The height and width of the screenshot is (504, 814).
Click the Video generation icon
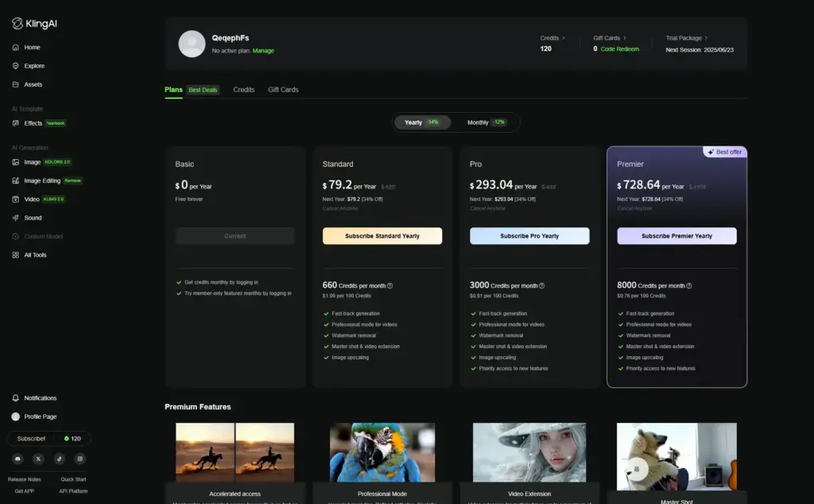point(16,200)
